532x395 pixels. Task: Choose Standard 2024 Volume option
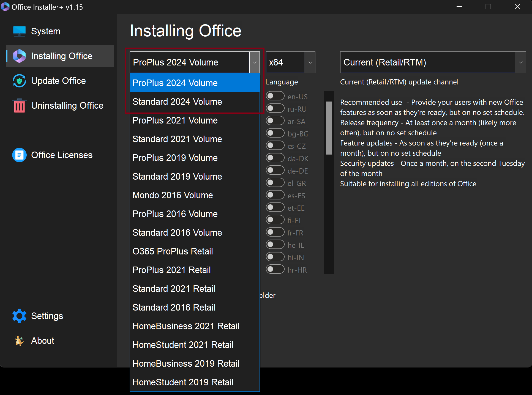(195, 102)
